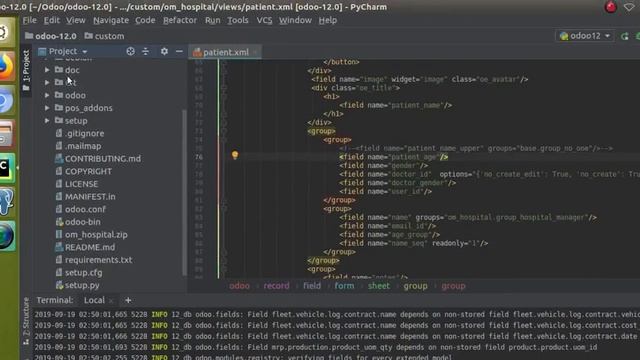Open the Navigate menu
Image resolution: width=640 pixels, height=360 pixels.
(111, 20)
